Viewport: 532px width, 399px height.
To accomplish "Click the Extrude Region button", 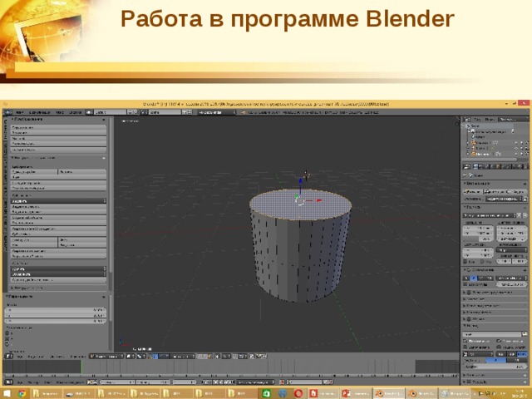I will point(58,206).
